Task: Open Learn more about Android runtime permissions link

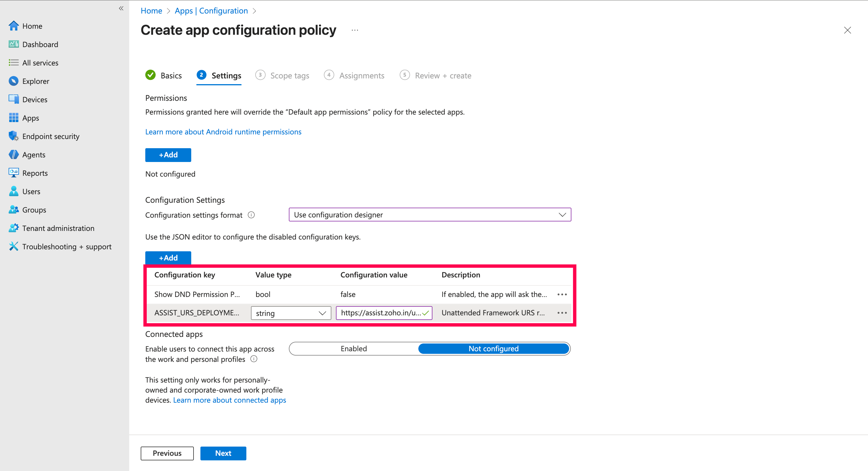Action: pyautogui.click(x=223, y=132)
